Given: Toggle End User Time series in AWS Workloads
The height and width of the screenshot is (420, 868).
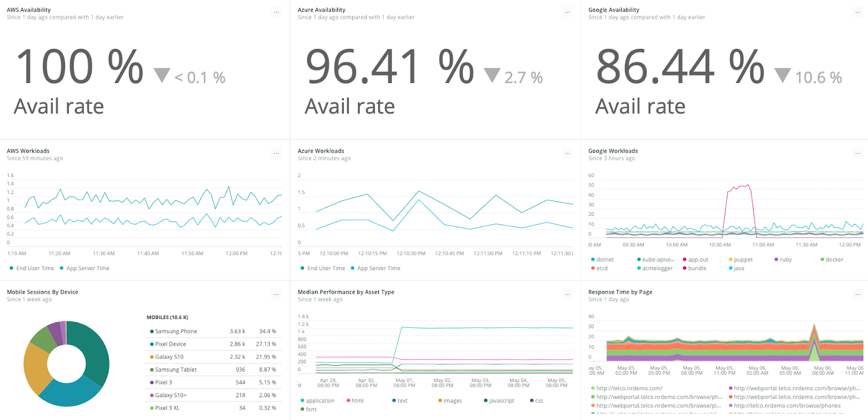Looking at the screenshot, I should click(32, 268).
